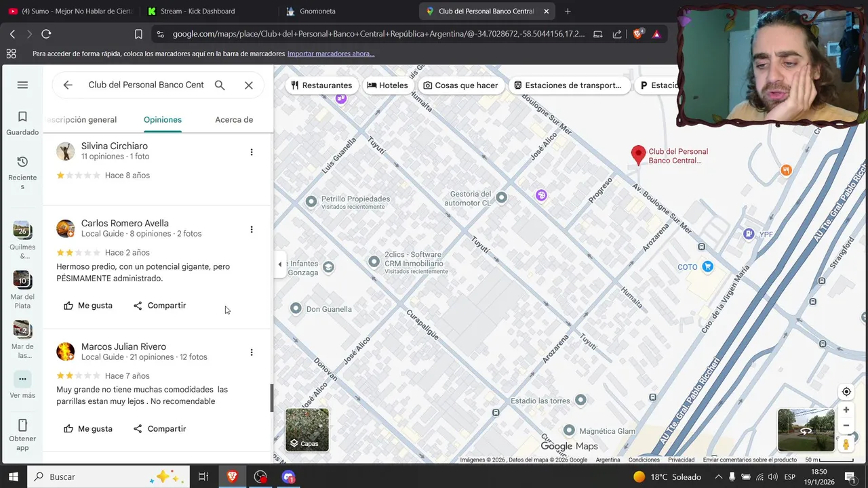Switch to the Stream - Kick Dashboard tab
The image size is (868, 488).
[x=198, y=11]
